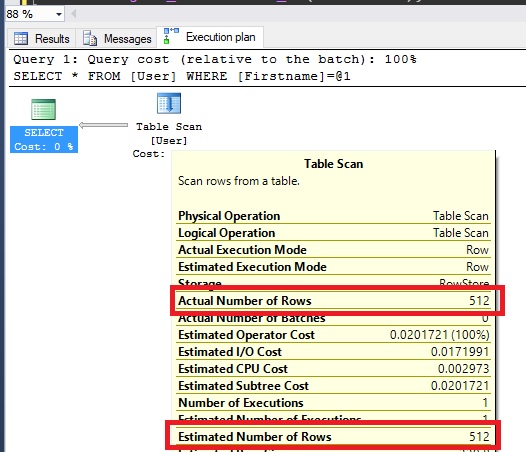
Task: Click the Messages document icon
Action: coord(90,38)
